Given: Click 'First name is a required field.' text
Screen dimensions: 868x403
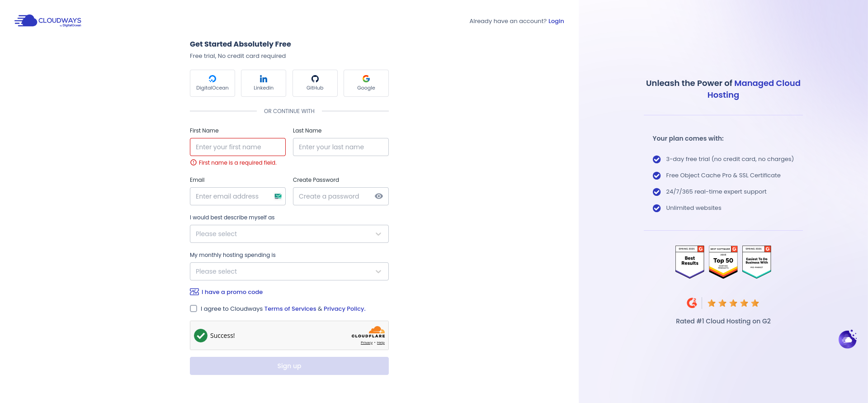Looking at the screenshot, I should (x=238, y=163).
